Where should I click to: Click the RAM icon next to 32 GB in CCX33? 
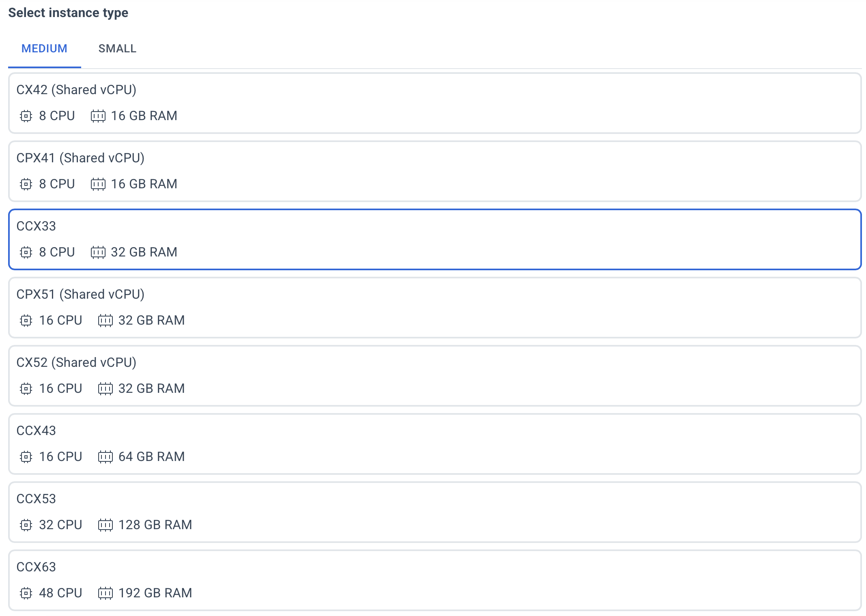[98, 252]
